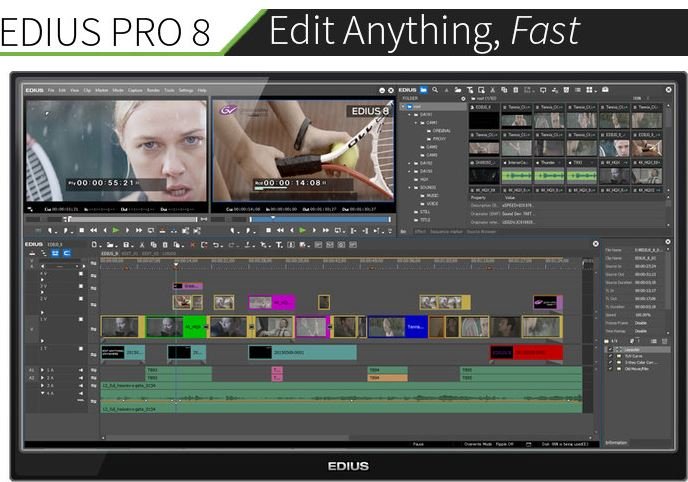
Task: Rewind the Player monitor
Action: (x=93, y=230)
